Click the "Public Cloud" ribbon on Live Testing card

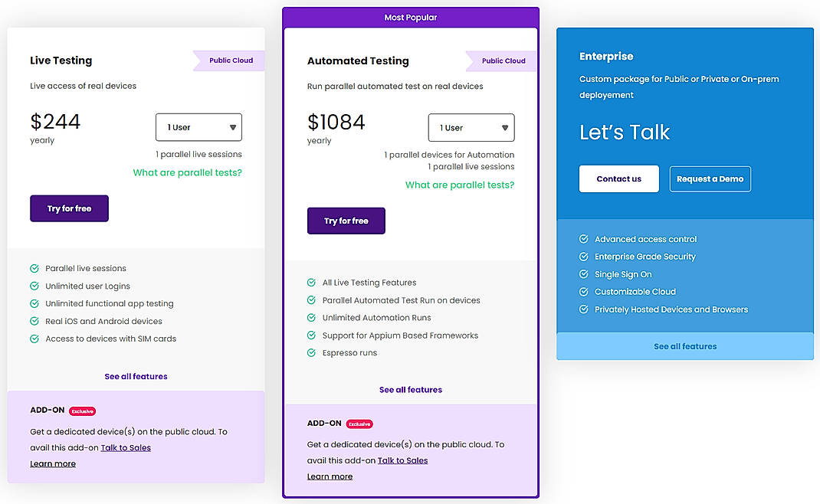tap(232, 61)
